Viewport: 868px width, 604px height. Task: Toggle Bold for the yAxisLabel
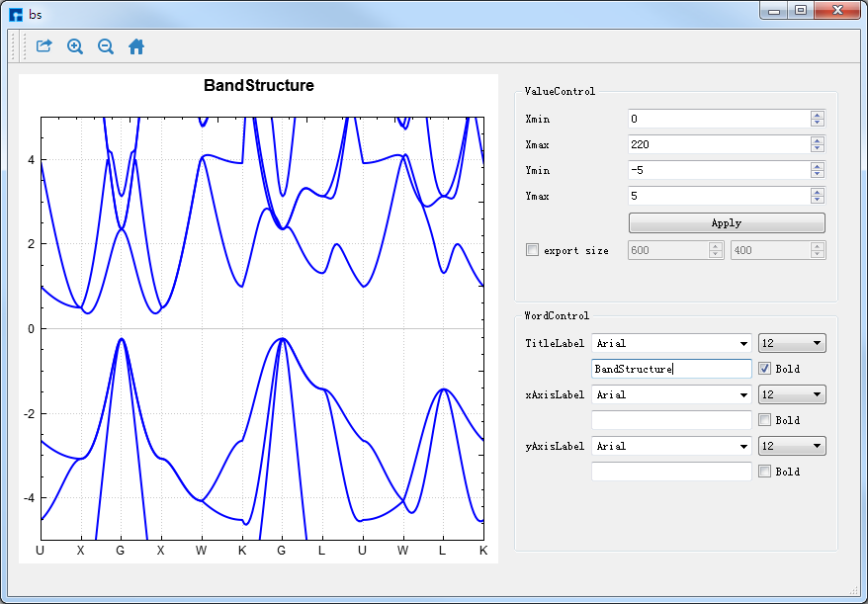click(x=764, y=472)
